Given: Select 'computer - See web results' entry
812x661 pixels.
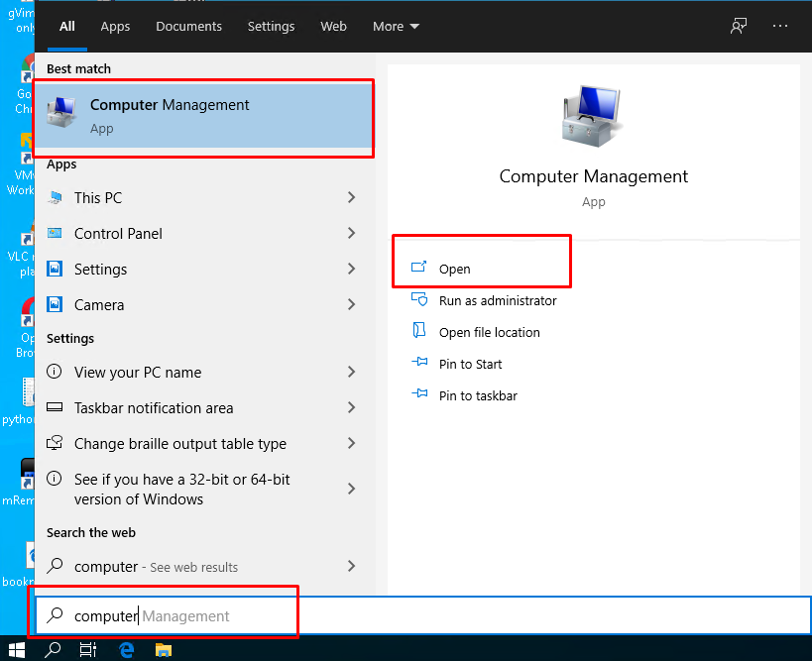Looking at the screenshot, I should (156, 567).
